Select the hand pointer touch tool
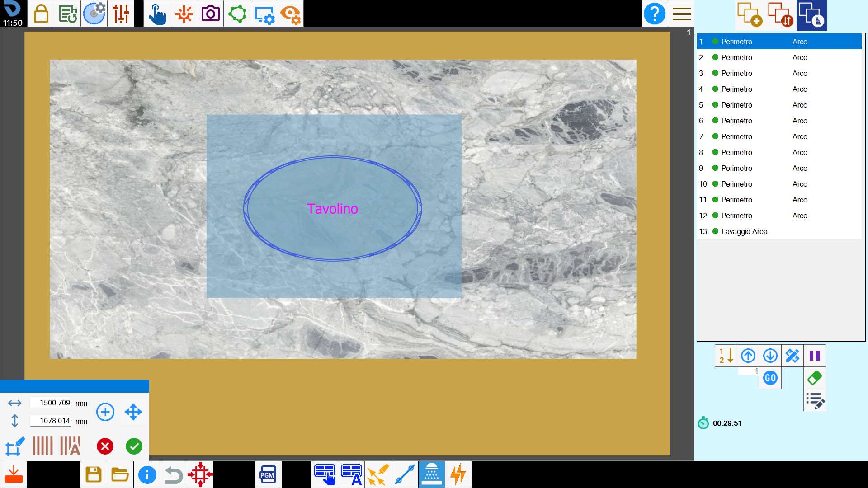 [157, 14]
